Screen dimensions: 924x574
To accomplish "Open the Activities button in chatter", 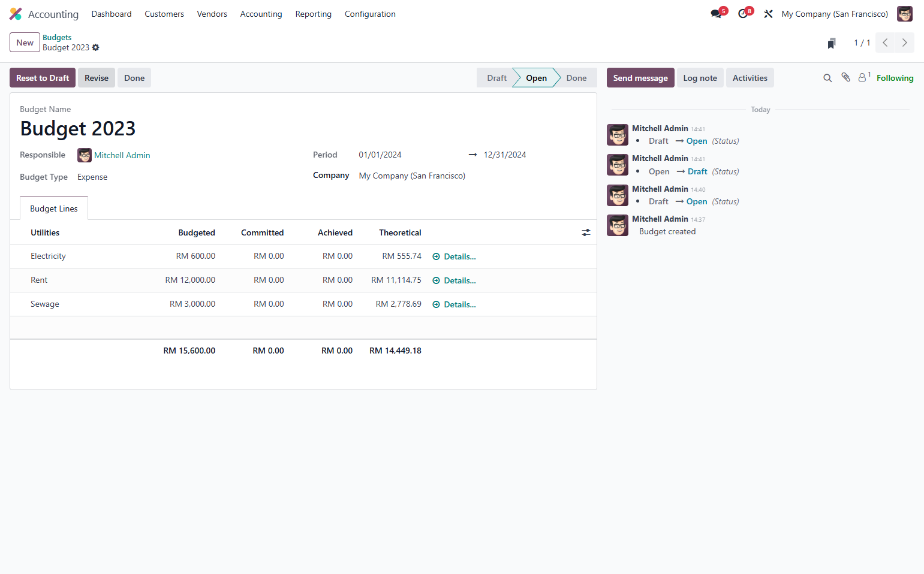I will click(x=750, y=78).
